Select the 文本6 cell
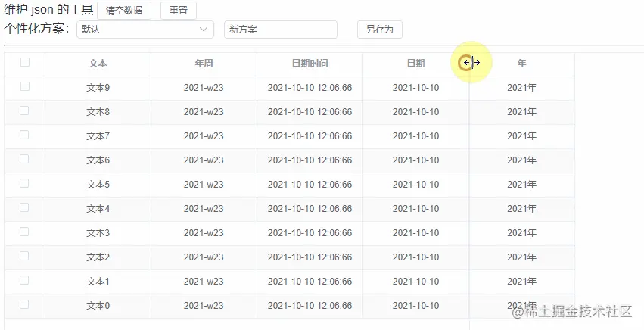The width and height of the screenshot is (644, 330). click(98, 160)
